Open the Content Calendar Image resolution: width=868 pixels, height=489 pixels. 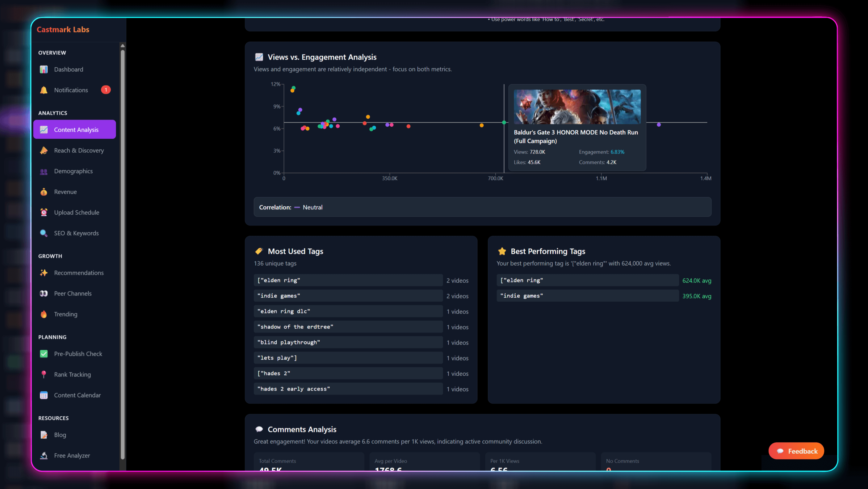(x=44, y=395)
